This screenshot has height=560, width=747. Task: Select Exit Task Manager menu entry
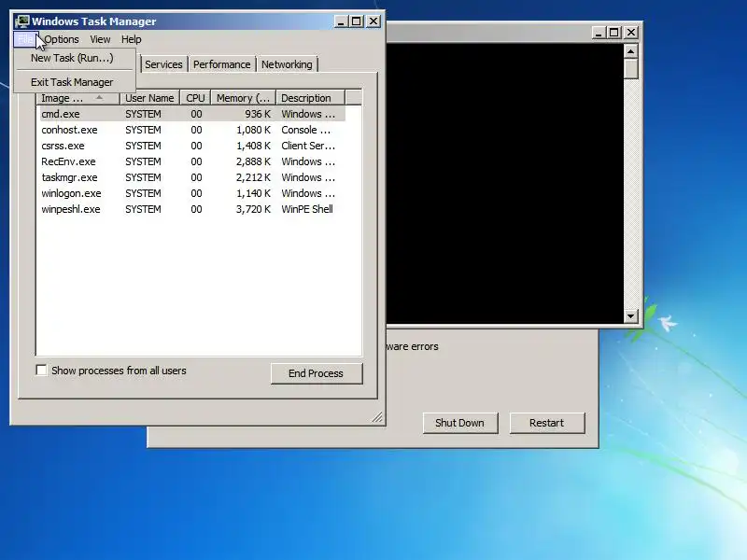73,82
